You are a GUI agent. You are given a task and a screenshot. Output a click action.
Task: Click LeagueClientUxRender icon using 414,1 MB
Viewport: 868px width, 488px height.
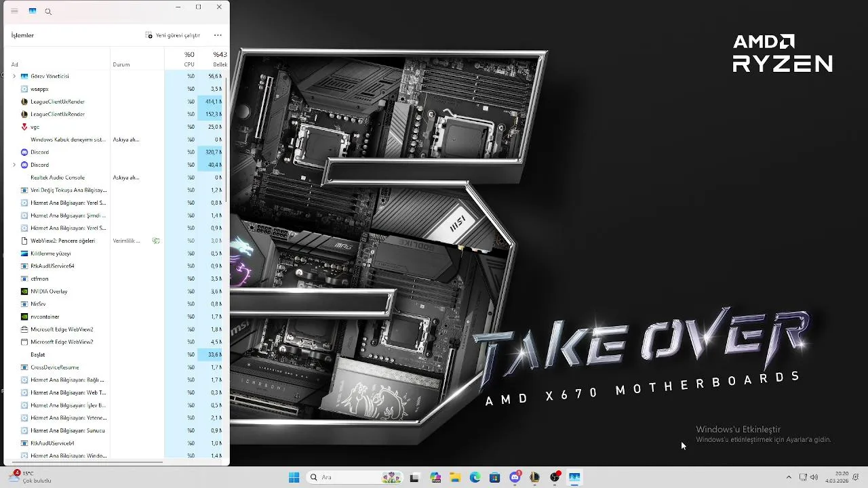[24, 102]
